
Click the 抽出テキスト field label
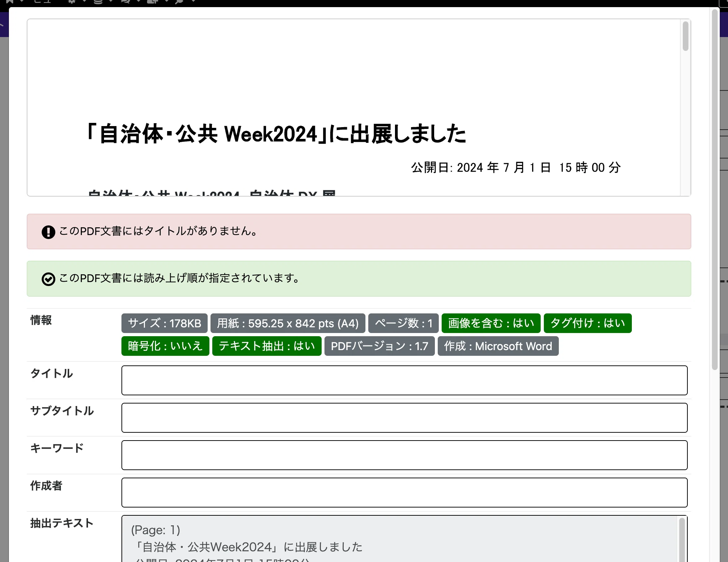point(62,523)
